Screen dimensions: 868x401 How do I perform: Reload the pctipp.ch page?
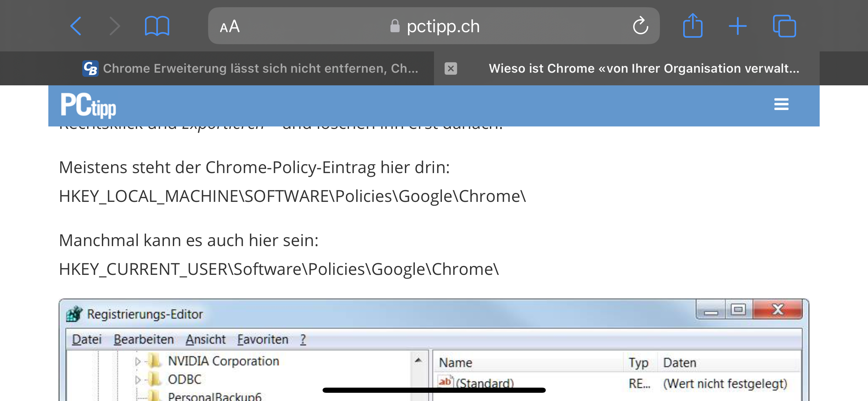640,26
